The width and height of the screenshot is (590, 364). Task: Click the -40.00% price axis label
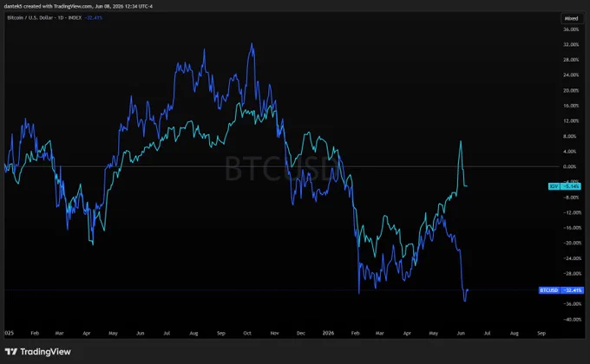tap(572, 319)
